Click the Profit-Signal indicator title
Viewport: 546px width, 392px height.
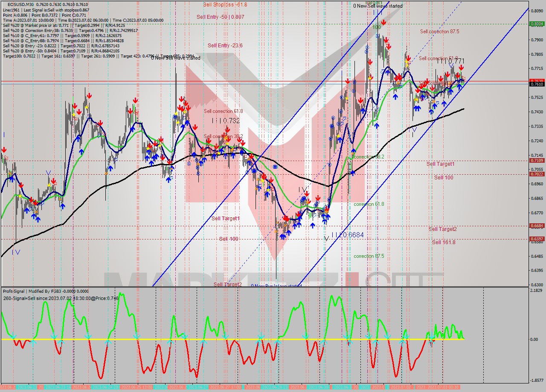(x=46, y=291)
